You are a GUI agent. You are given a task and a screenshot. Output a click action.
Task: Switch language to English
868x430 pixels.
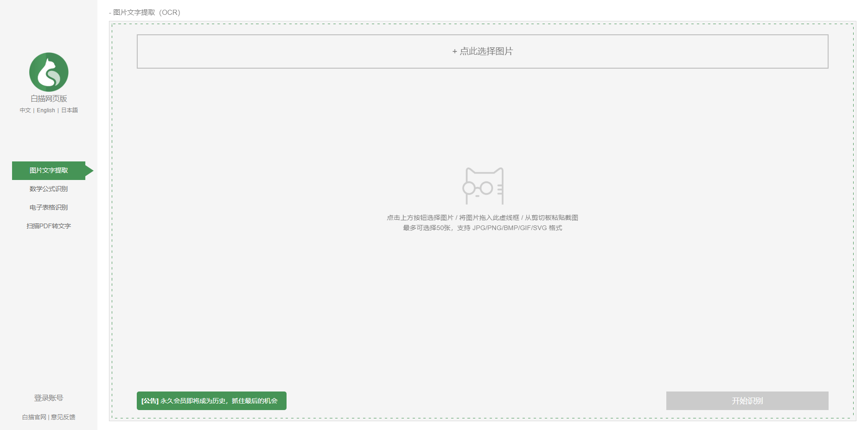pos(46,110)
